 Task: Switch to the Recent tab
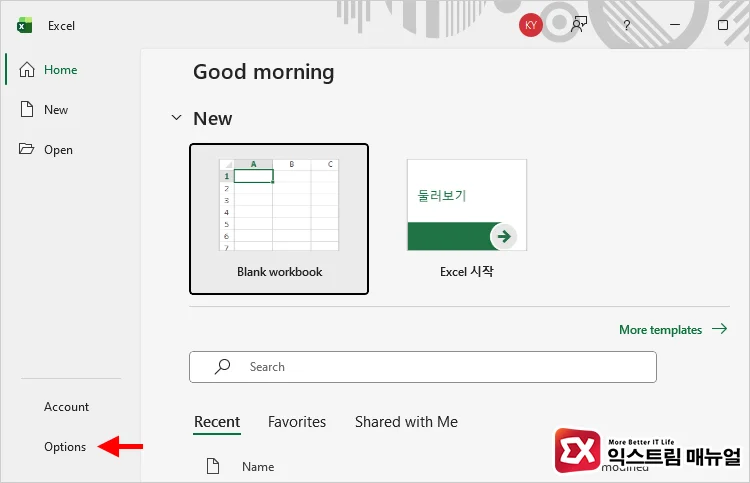pyautogui.click(x=217, y=422)
